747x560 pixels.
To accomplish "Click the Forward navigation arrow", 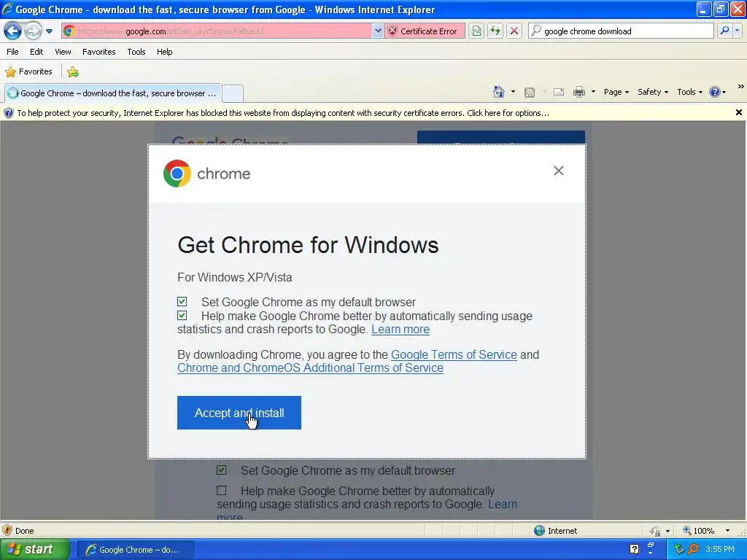I will pos(33,31).
